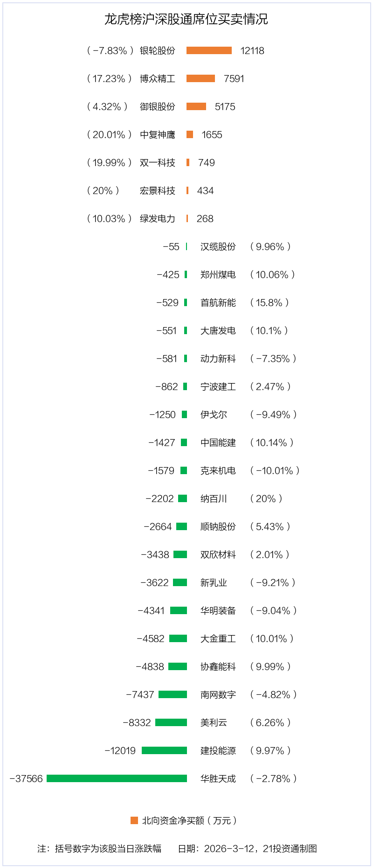The height and width of the screenshot is (868, 373).
Task: Click the footnote 括号数字为该股当日涨跌幅
Action: point(108,848)
